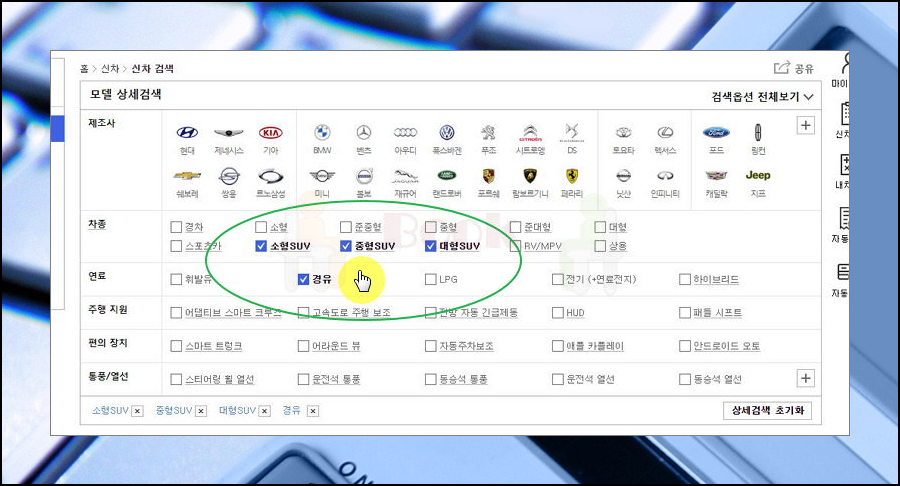Expand more manufacturers with plus button
Screen dimensions: 900x486
806,126
